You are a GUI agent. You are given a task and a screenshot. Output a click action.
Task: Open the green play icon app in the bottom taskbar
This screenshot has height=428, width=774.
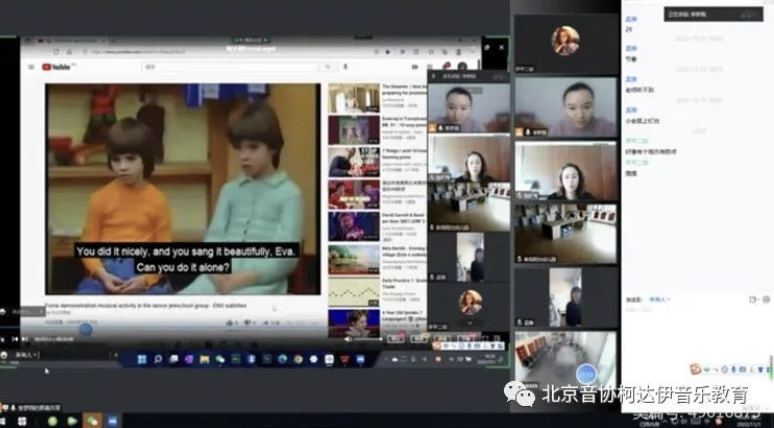click(73, 421)
